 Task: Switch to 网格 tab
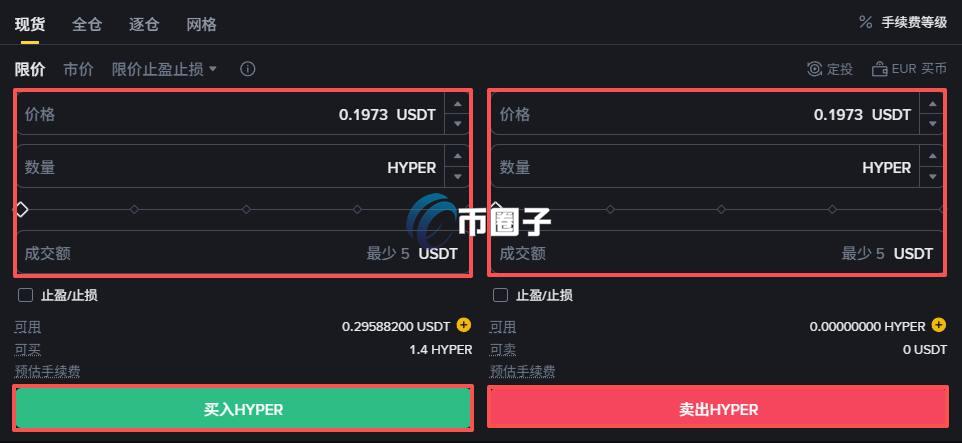pos(201,25)
